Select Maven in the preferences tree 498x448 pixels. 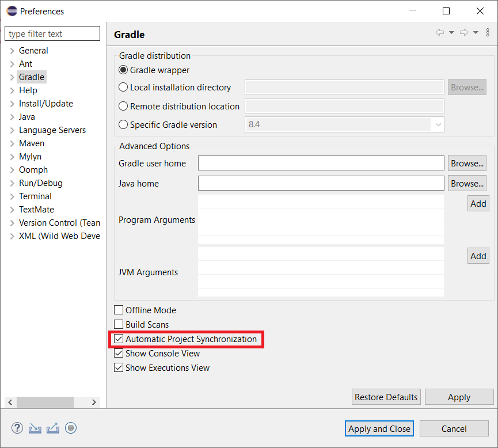click(31, 143)
